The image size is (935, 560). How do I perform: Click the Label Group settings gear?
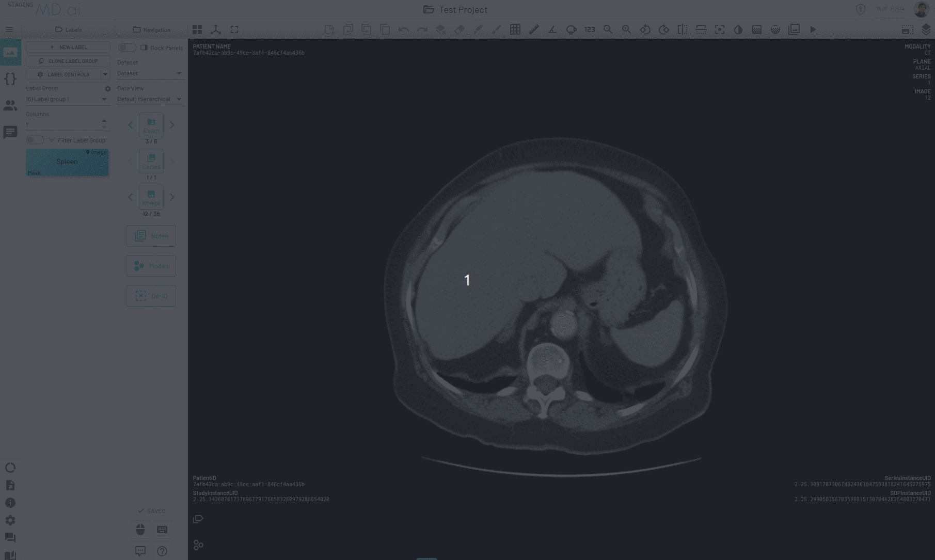(108, 89)
